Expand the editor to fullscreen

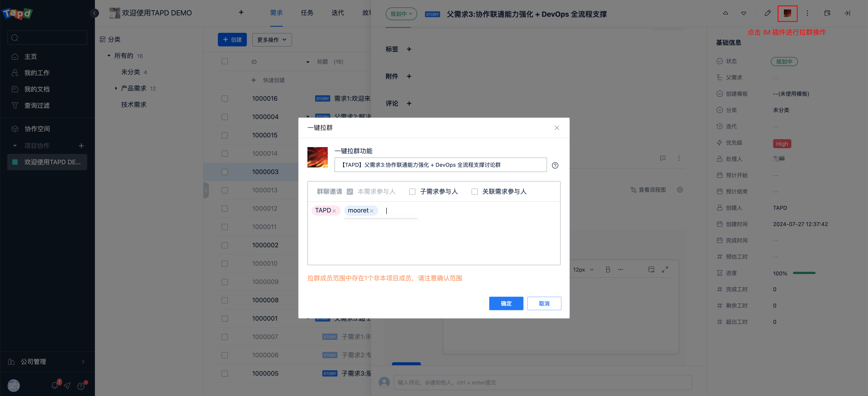click(665, 270)
